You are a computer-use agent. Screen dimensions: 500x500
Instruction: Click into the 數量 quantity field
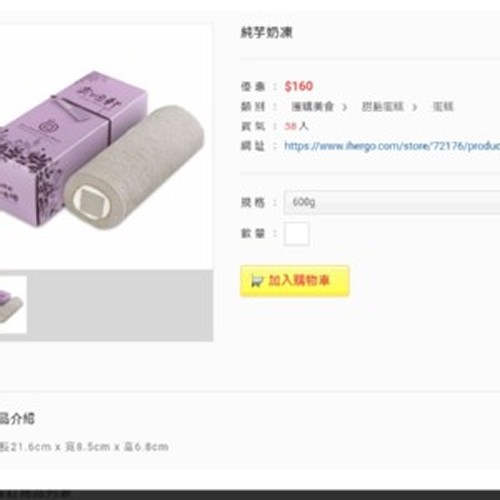tap(296, 234)
